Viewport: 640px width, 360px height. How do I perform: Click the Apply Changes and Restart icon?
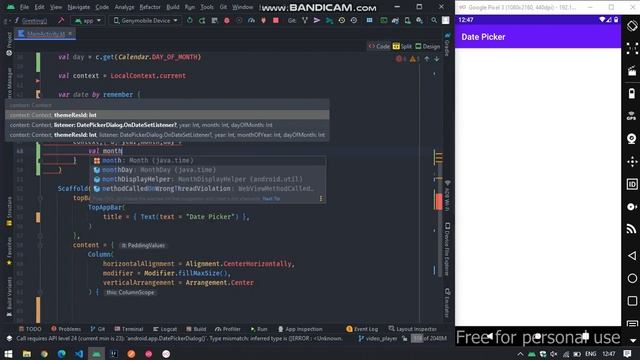tap(202, 20)
